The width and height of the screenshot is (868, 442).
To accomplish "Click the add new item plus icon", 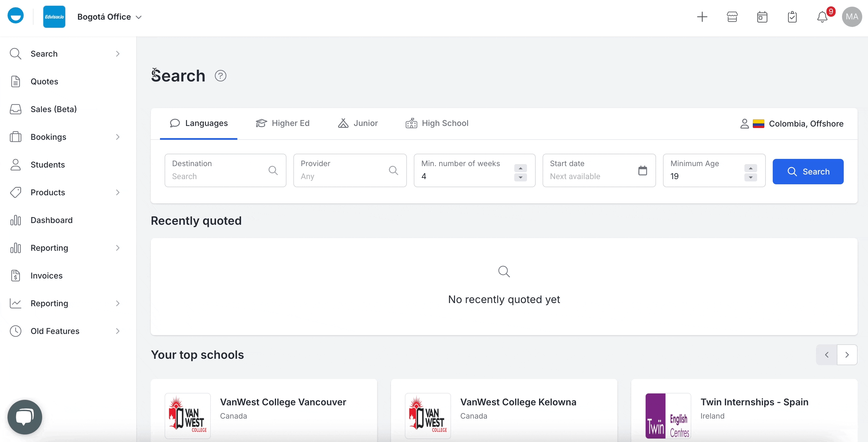I will coord(702,16).
